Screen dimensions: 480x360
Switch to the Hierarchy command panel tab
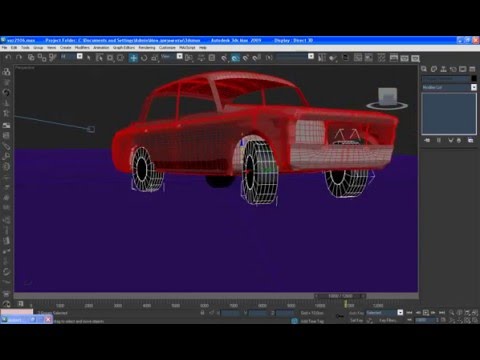pos(443,69)
